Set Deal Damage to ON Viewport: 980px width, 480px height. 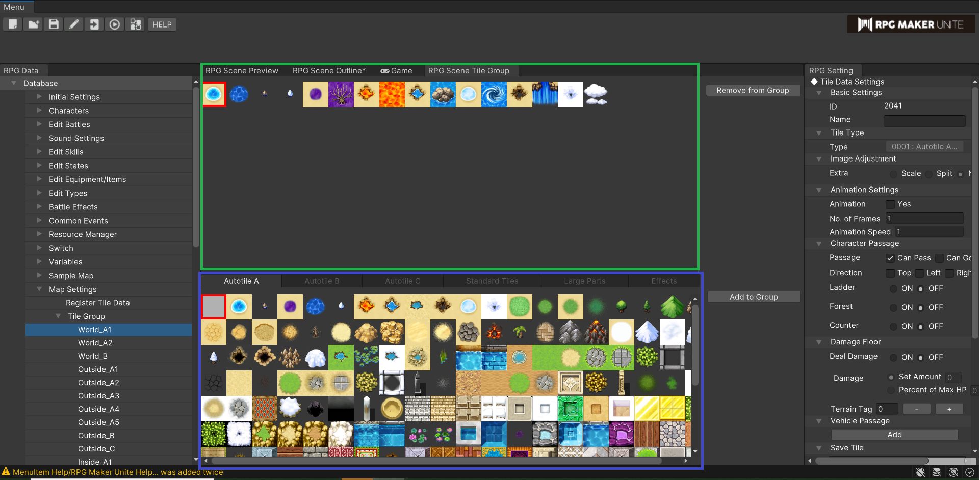893,358
